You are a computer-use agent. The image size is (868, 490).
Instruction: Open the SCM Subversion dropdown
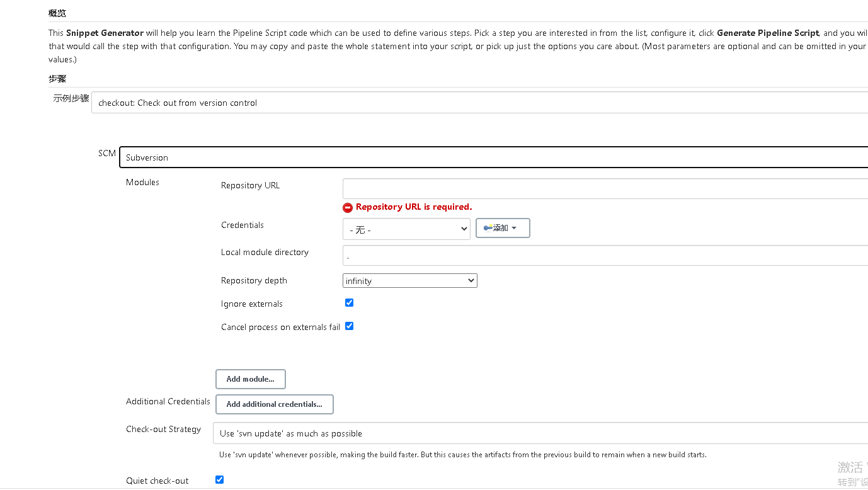tap(493, 157)
